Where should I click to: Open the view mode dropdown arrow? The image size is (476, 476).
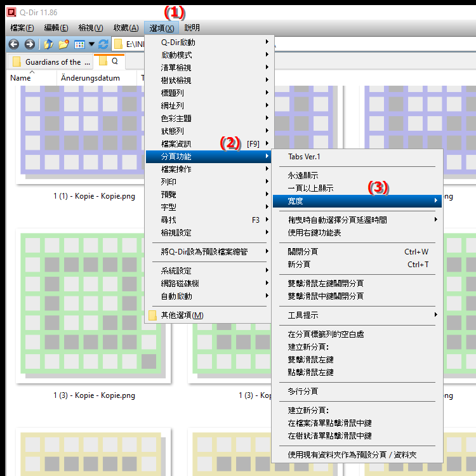tap(91, 44)
